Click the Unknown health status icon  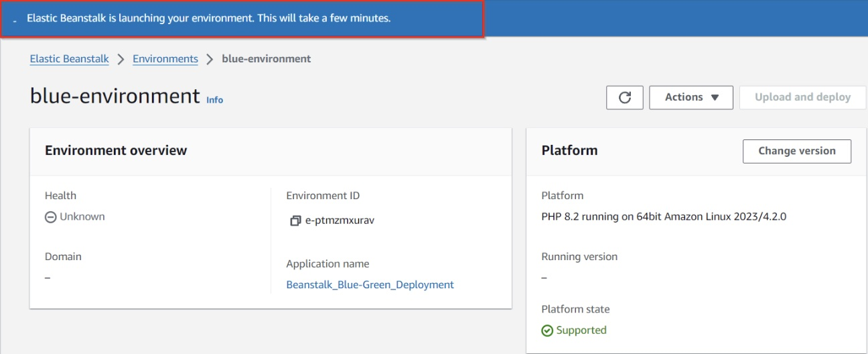pos(50,217)
